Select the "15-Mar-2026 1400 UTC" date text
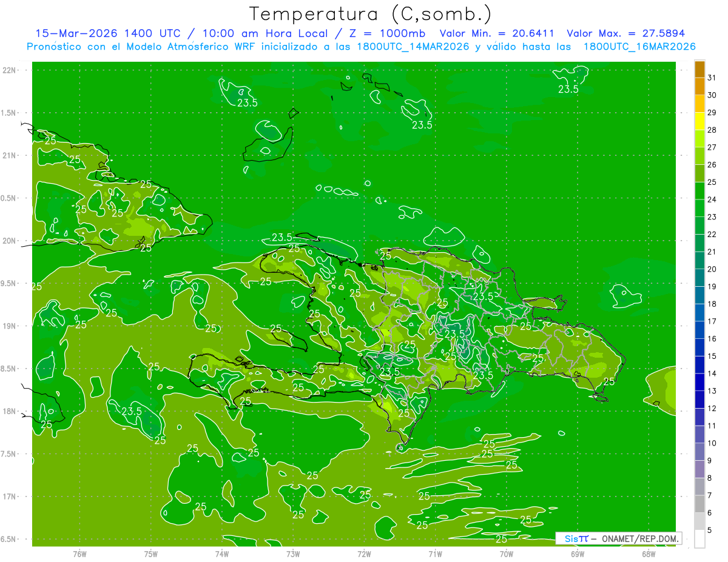The image size is (728, 562). [x=107, y=33]
